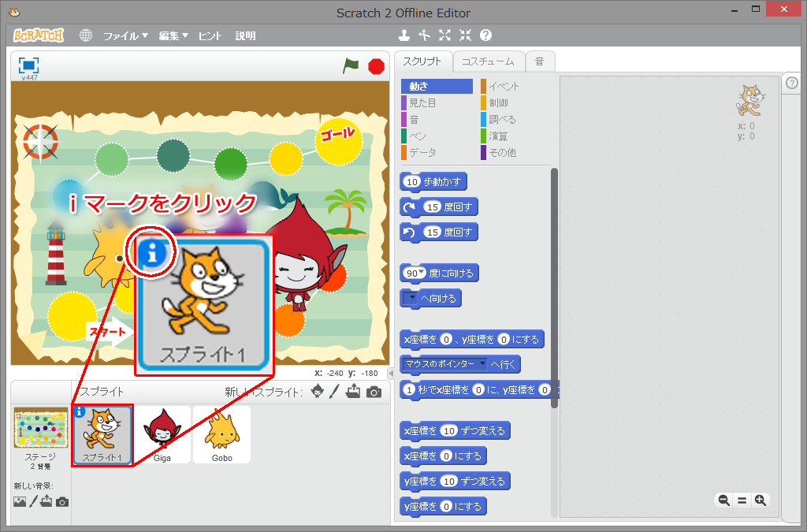This screenshot has height=532, width=807.
Task: Switch to the コスチューム tab
Action: coord(488,61)
